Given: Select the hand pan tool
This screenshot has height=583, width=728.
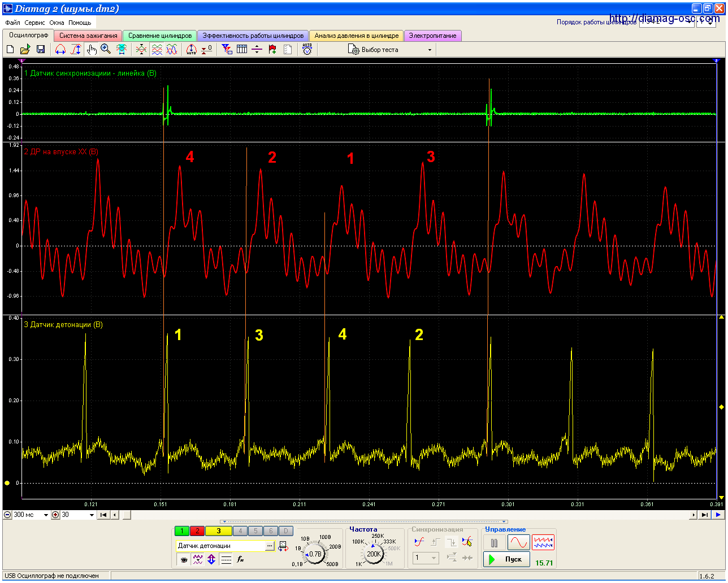Looking at the screenshot, I should pos(92,50).
